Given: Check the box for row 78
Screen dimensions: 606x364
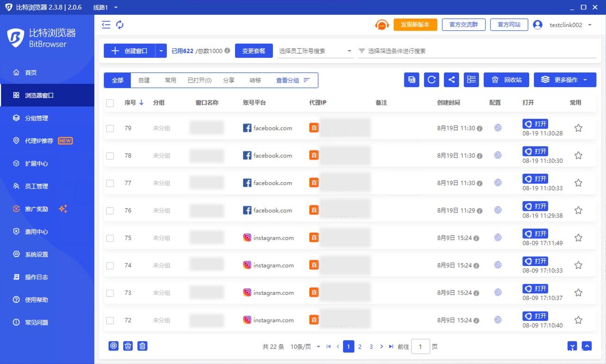Looking at the screenshot, I should pyautogui.click(x=110, y=156).
